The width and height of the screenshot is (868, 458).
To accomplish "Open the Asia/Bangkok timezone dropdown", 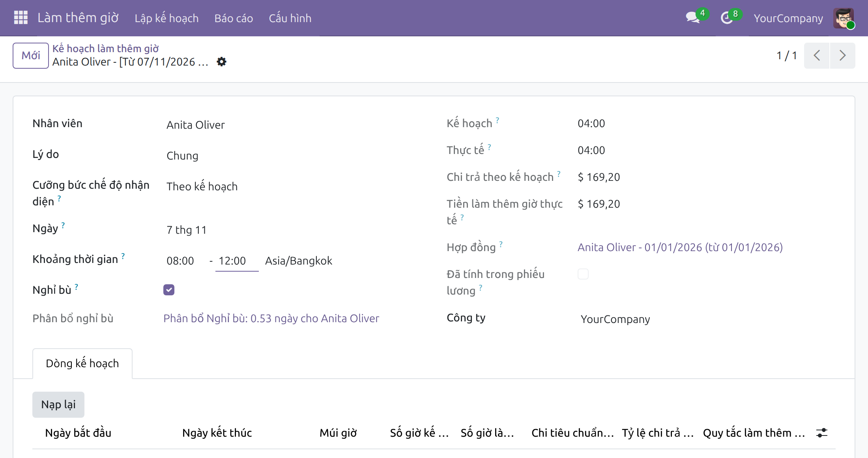I will click(299, 261).
